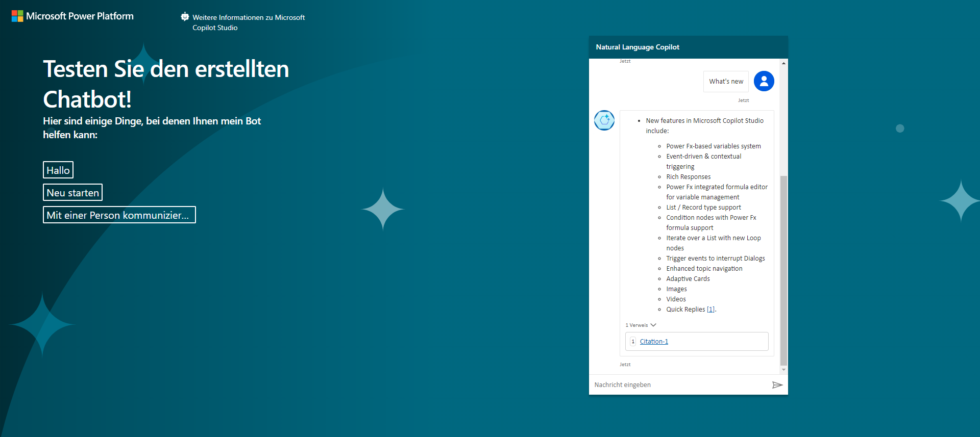
Task: Click "Event-driven & contextual triggering" list item
Action: click(x=704, y=162)
